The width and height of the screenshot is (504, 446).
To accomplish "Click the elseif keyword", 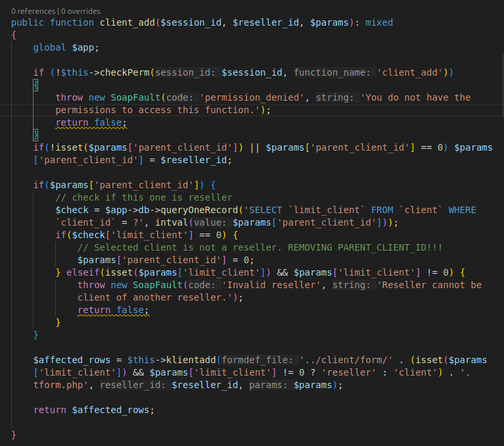I will tap(83, 272).
